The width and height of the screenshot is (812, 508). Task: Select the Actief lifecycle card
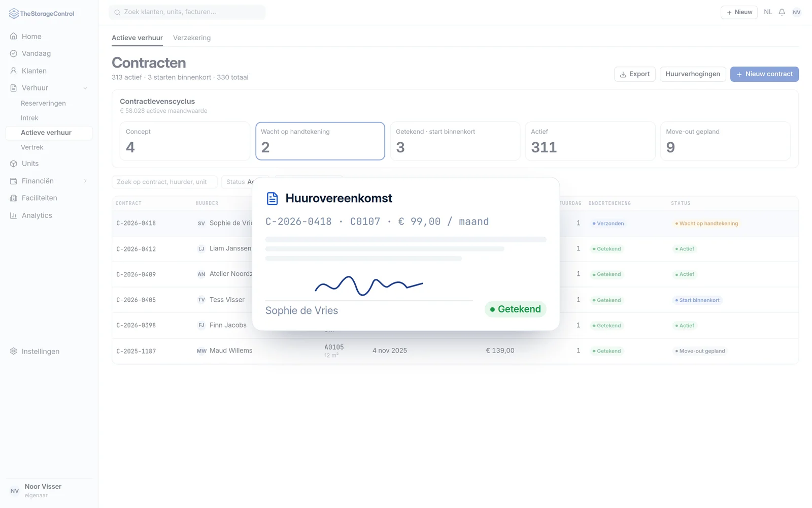tap(590, 141)
